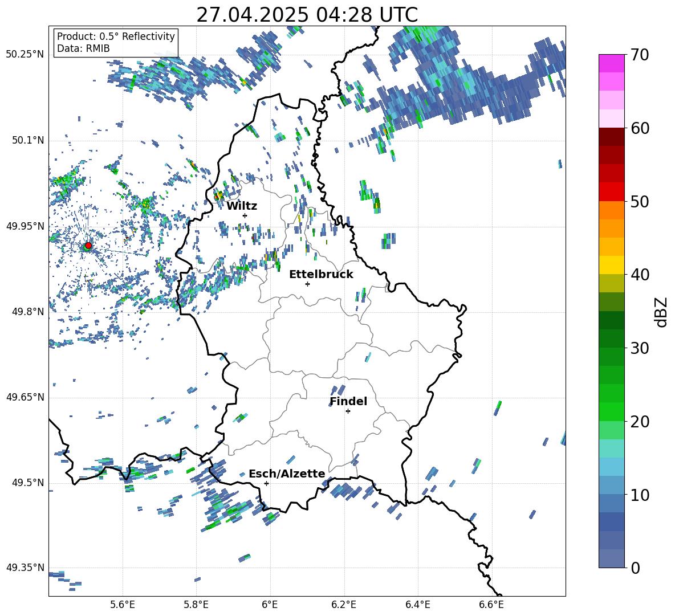Click the longitude label 6.2°E
Screen dimensions: 675x616
pos(344,605)
